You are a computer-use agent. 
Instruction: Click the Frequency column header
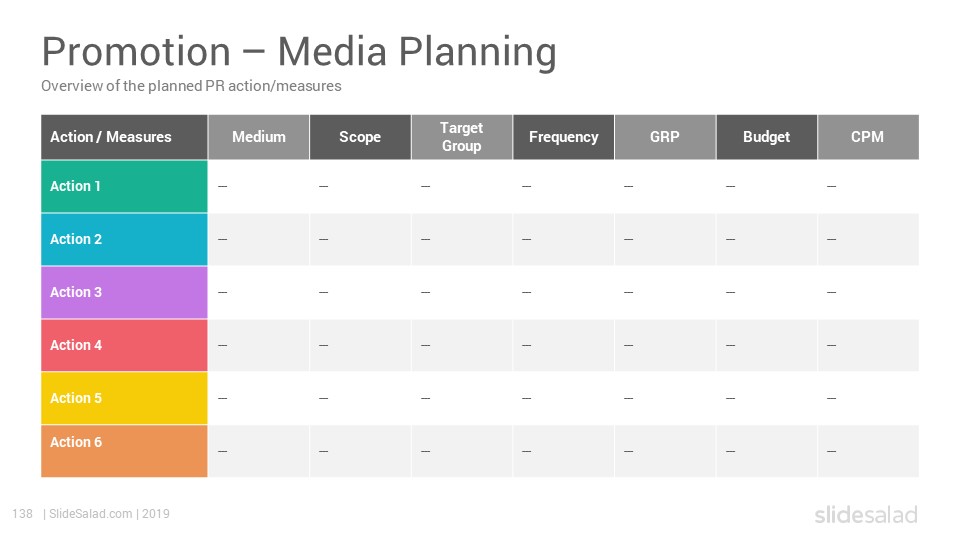click(563, 137)
